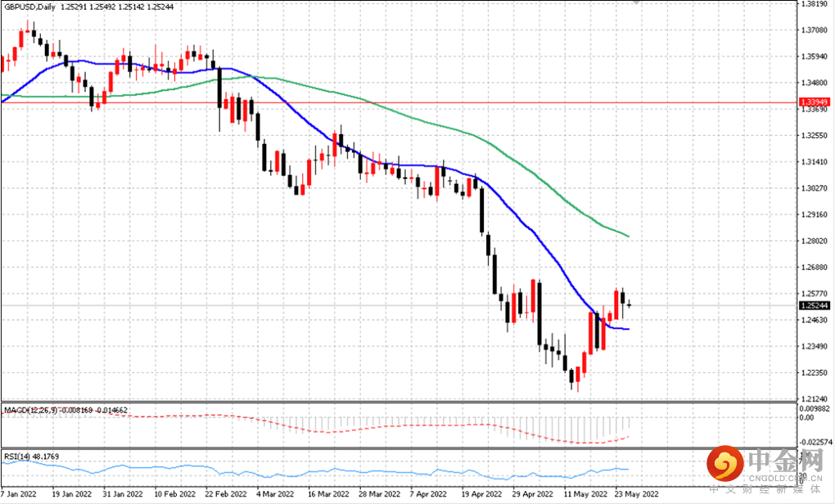Click the GBPUSD,Daily chart title

(x=29, y=7)
